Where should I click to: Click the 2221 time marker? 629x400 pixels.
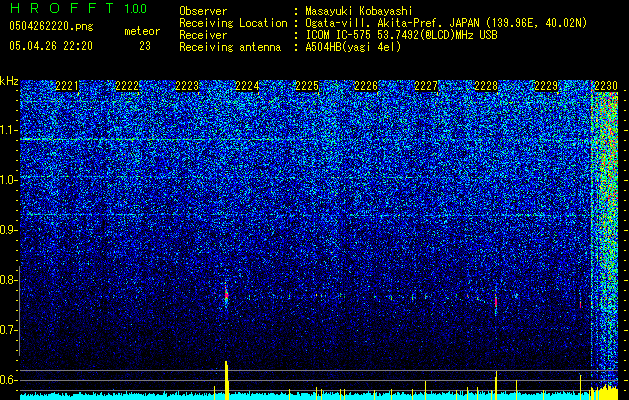point(67,86)
